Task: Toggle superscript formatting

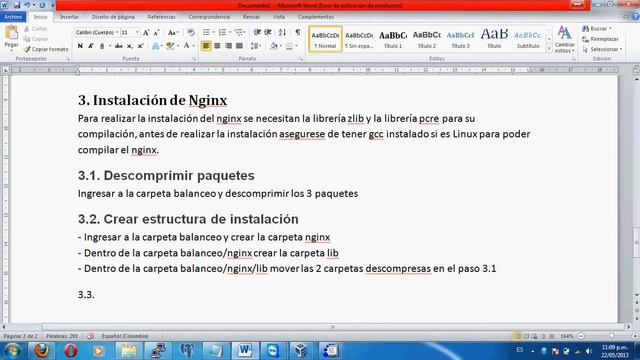Action: click(x=140, y=46)
